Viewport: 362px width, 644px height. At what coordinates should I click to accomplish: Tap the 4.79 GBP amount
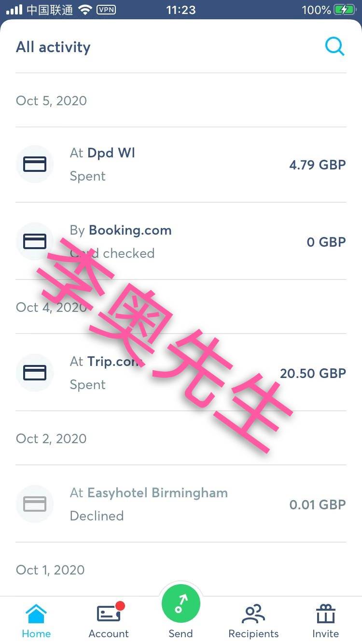pos(318,165)
